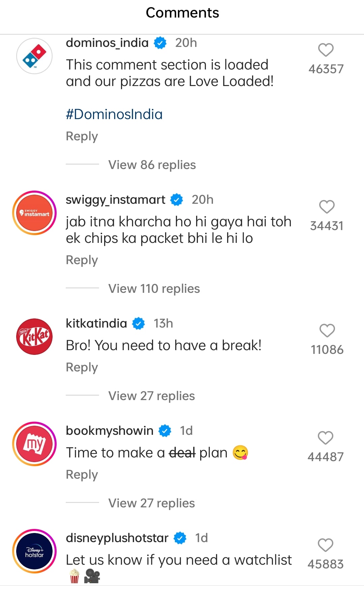Open BookMyShow profile avatar

[x=34, y=444]
